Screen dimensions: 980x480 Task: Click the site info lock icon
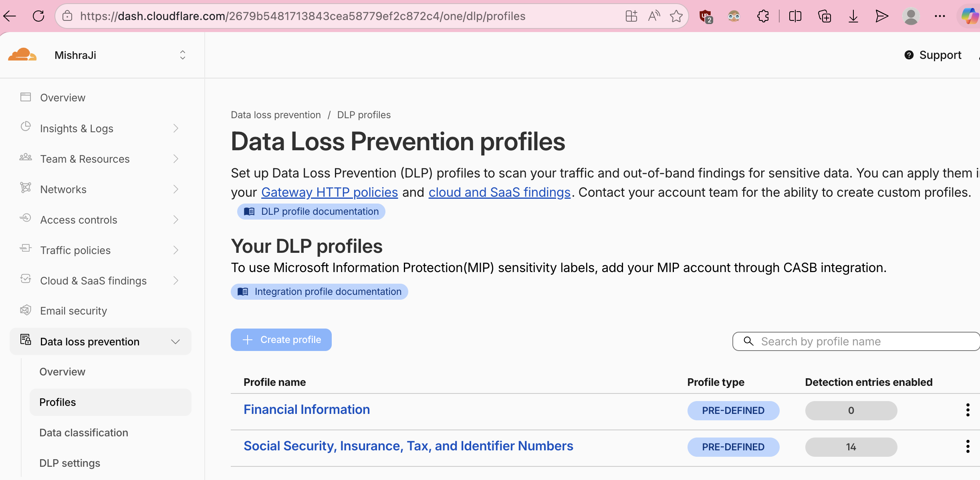tap(67, 16)
